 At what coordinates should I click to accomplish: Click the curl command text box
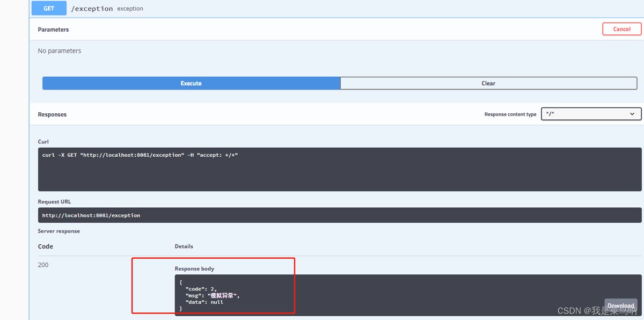[x=340, y=169]
